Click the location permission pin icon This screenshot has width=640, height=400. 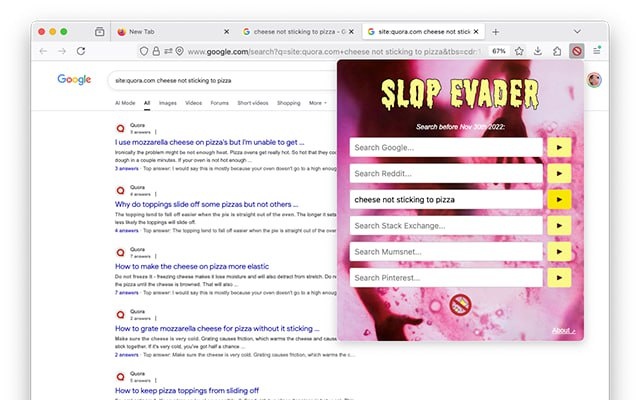(179, 51)
